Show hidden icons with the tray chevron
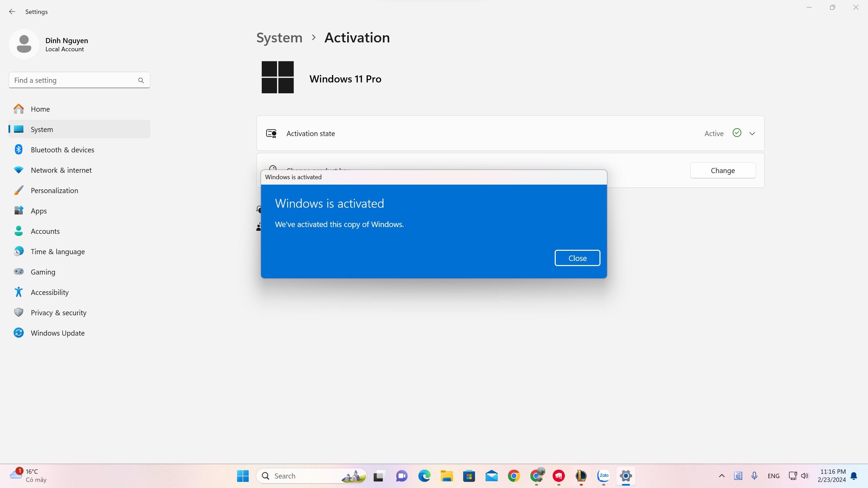The width and height of the screenshot is (868, 488). [x=722, y=476]
